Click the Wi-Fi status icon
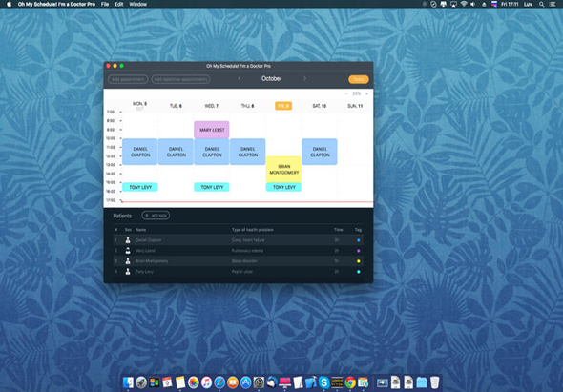The height and width of the screenshot is (392, 563). pos(464,5)
